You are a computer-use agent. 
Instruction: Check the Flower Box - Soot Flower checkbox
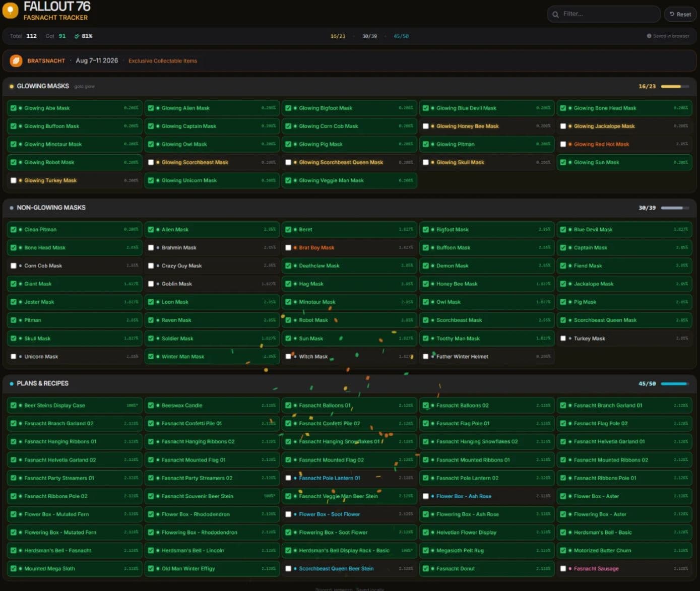point(288,514)
